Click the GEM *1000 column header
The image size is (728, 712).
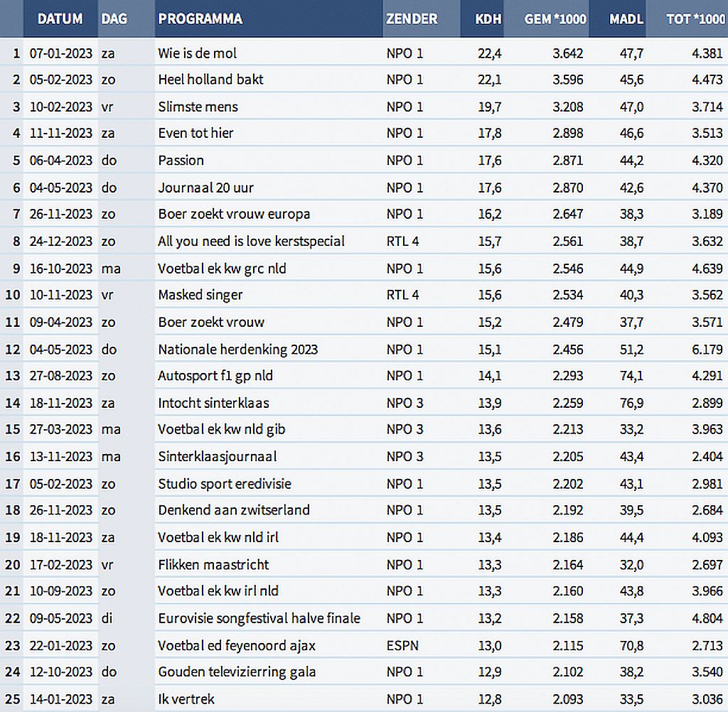[555, 18]
